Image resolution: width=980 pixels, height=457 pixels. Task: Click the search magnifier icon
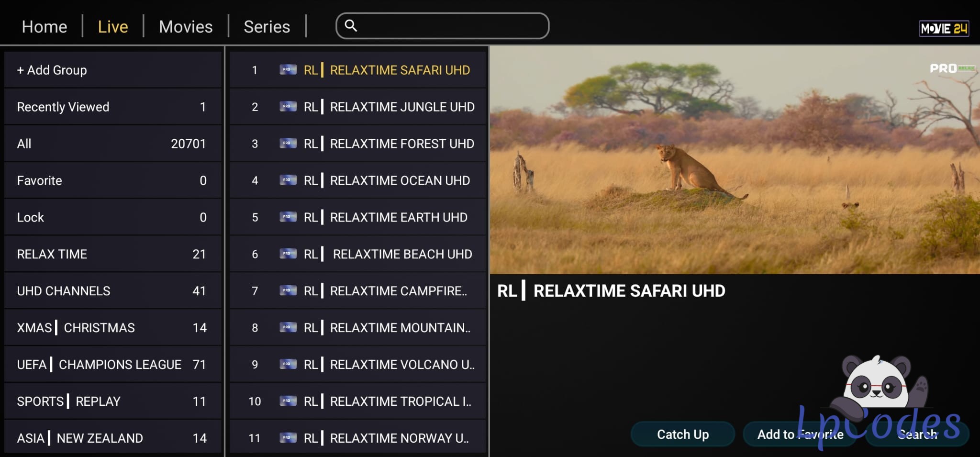351,26
